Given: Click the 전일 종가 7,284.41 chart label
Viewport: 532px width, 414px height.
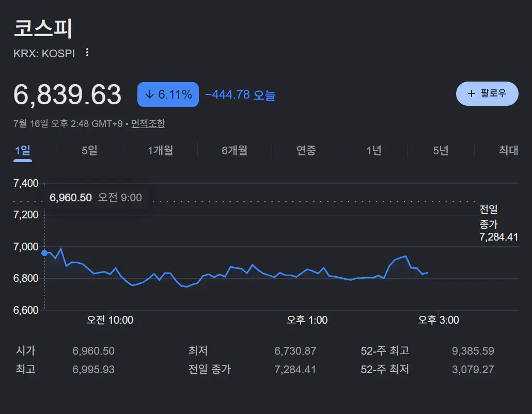Looking at the screenshot, I should (498, 223).
